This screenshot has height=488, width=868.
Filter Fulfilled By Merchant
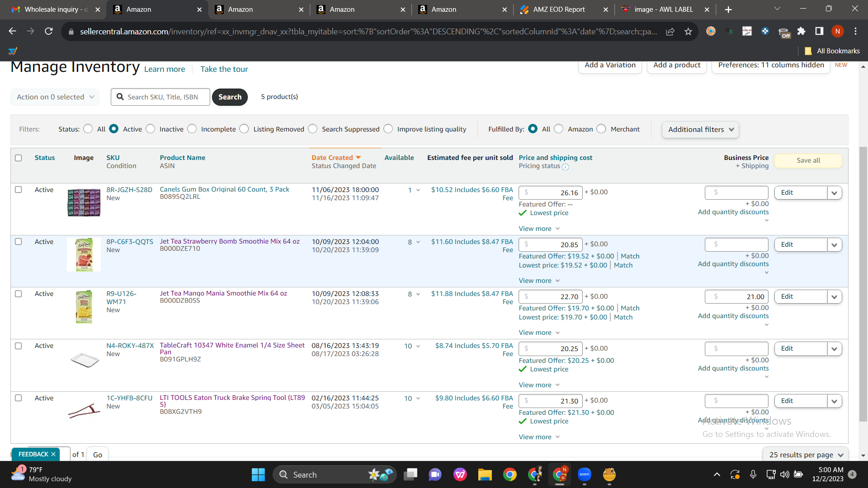tap(601, 129)
